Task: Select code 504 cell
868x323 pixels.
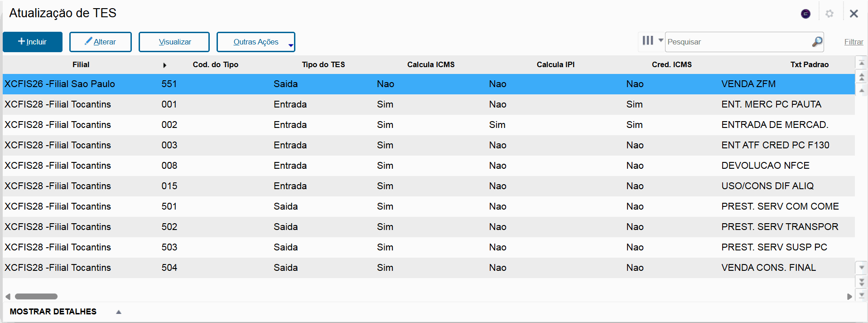Action: [169, 268]
